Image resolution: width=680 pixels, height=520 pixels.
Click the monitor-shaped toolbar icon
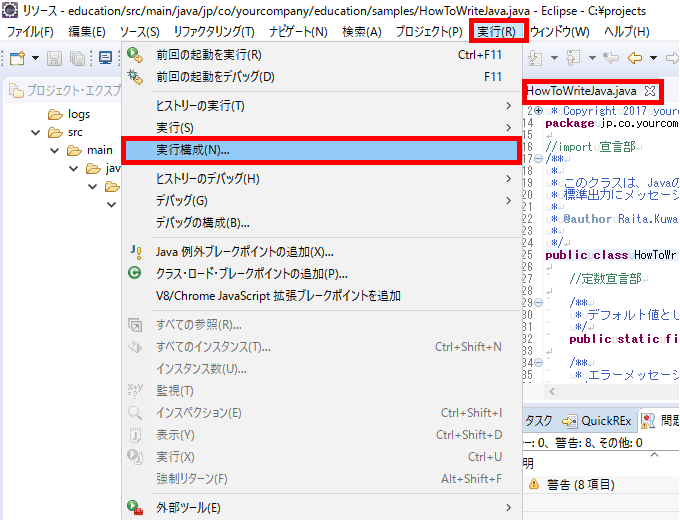pos(106,59)
